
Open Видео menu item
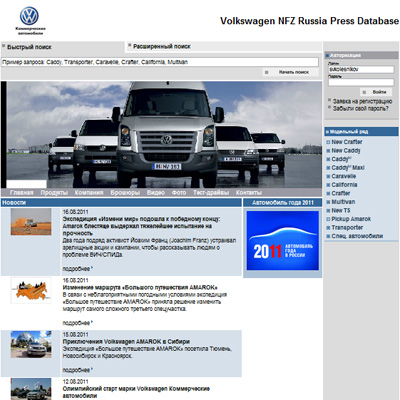click(x=156, y=193)
